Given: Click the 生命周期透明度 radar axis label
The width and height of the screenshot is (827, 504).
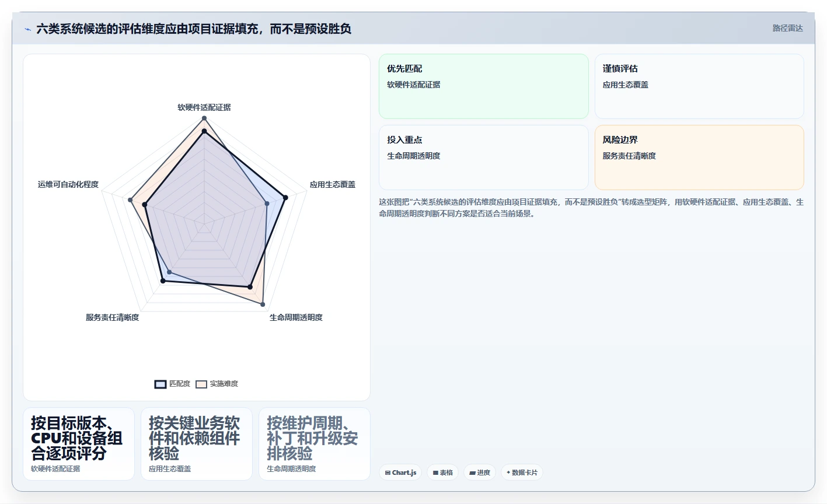Looking at the screenshot, I should coord(296,317).
